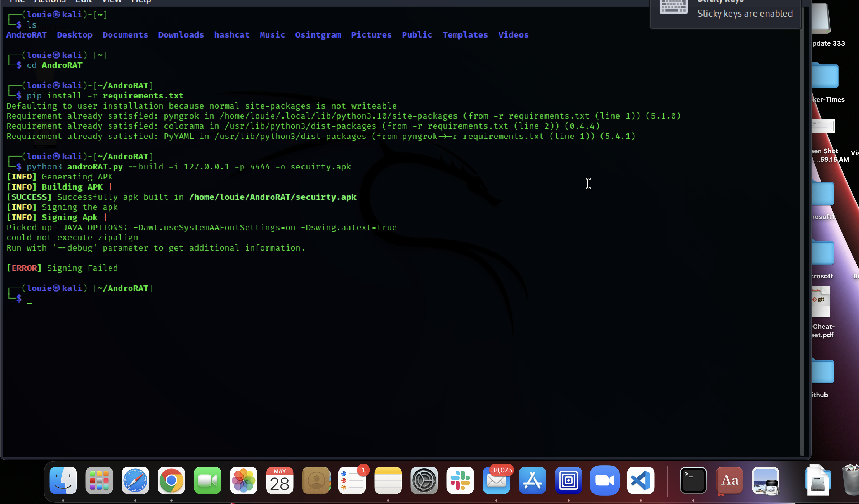Open the App Store from the Dock

532,480
